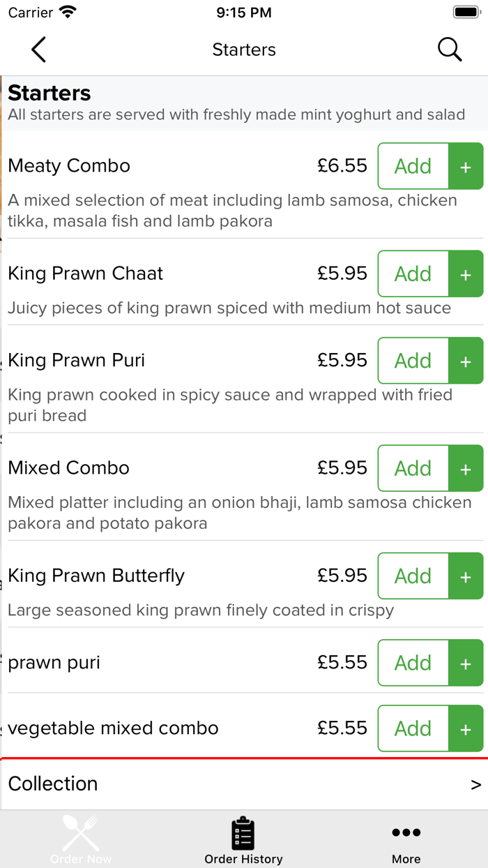Tap the prawn puri item name
Image resolution: width=488 pixels, height=868 pixels.
point(54,662)
